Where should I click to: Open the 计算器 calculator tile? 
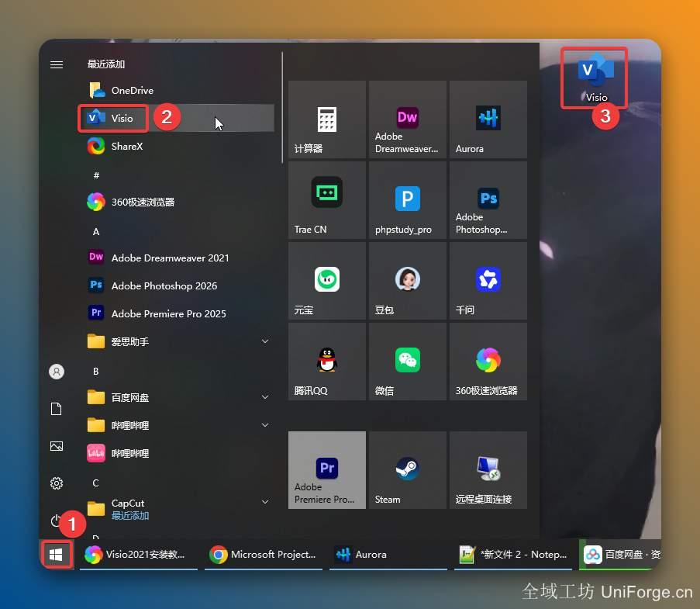327,119
